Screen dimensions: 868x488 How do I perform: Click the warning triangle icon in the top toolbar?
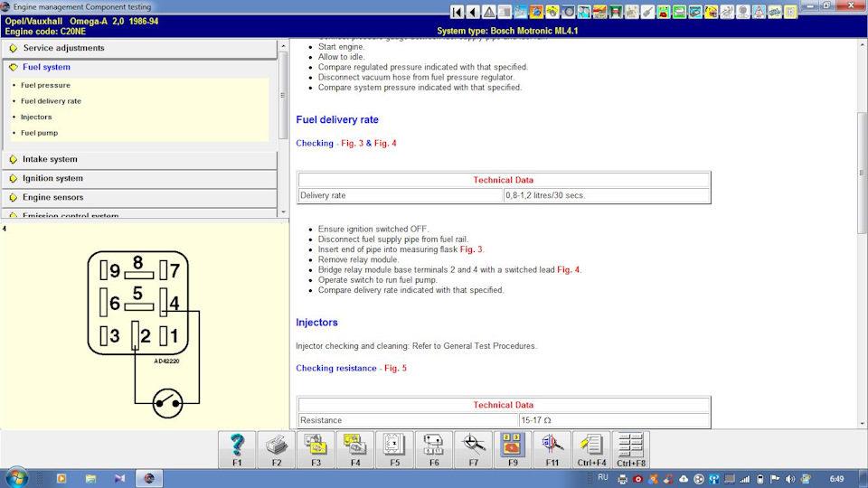(489, 12)
